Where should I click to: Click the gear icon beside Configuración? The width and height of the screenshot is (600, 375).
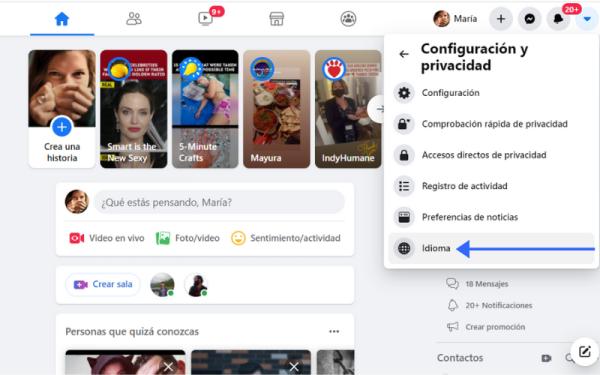(404, 93)
